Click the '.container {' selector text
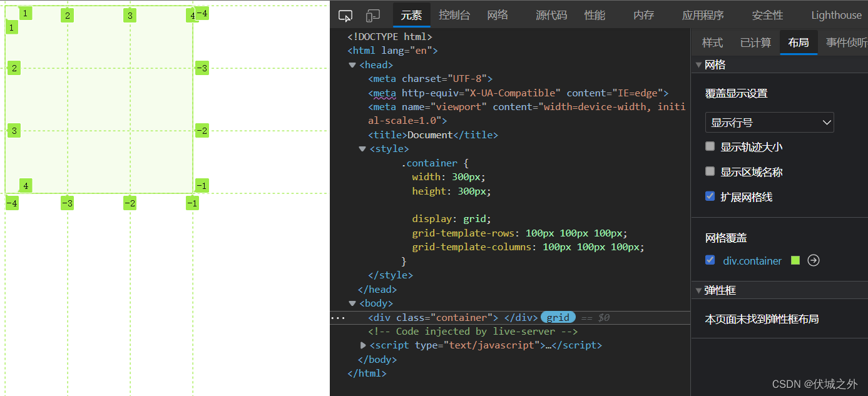The image size is (868, 396). [x=435, y=163]
